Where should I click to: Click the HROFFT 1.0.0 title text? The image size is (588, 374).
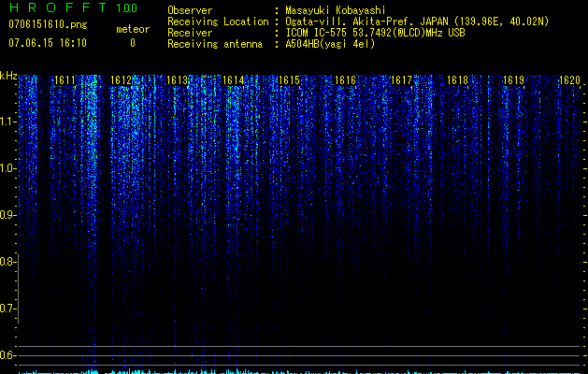tap(73, 7)
